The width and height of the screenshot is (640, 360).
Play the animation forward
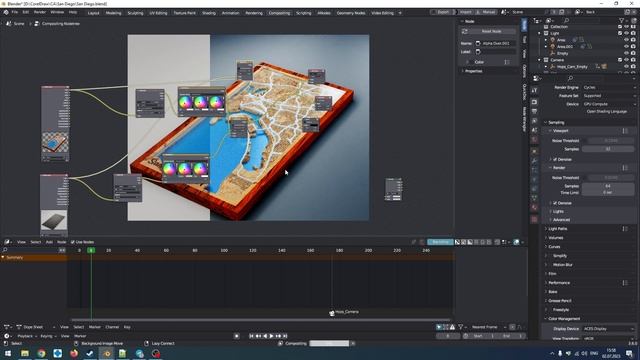pyautogui.click(x=271, y=336)
